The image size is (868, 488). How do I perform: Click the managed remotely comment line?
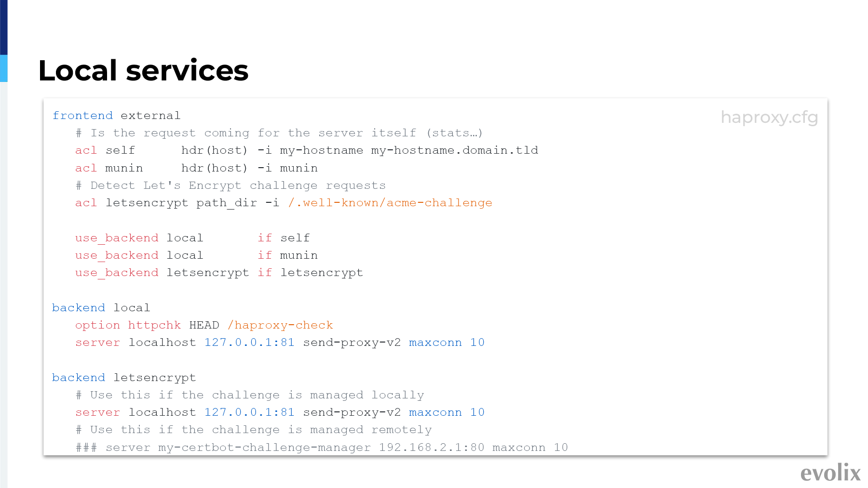[254, 430]
